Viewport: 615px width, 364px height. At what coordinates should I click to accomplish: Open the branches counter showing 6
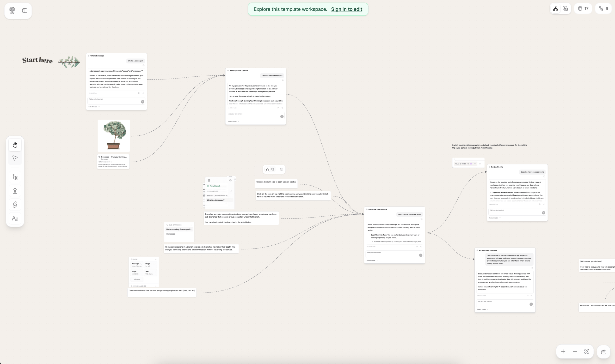pos(603,9)
